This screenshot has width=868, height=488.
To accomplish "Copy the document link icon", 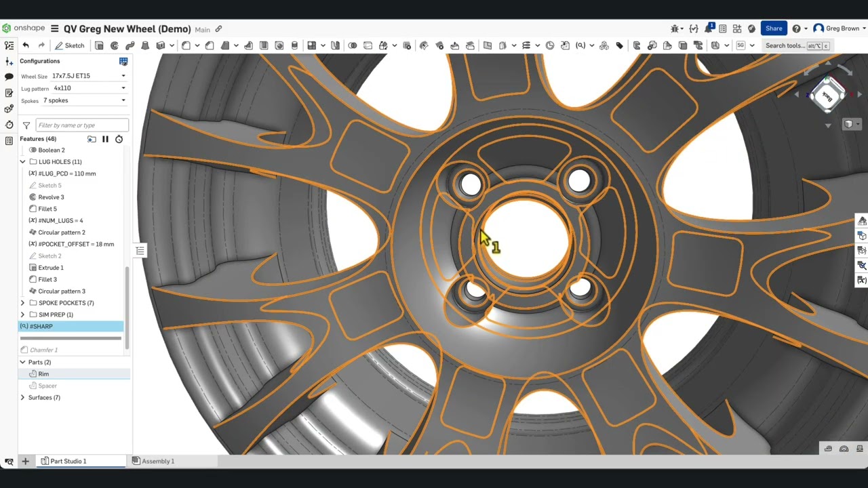I will [x=218, y=29].
